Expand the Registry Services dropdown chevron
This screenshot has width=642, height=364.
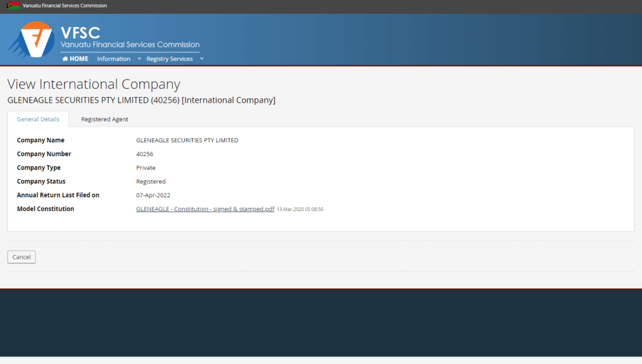[x=202, y=58]
